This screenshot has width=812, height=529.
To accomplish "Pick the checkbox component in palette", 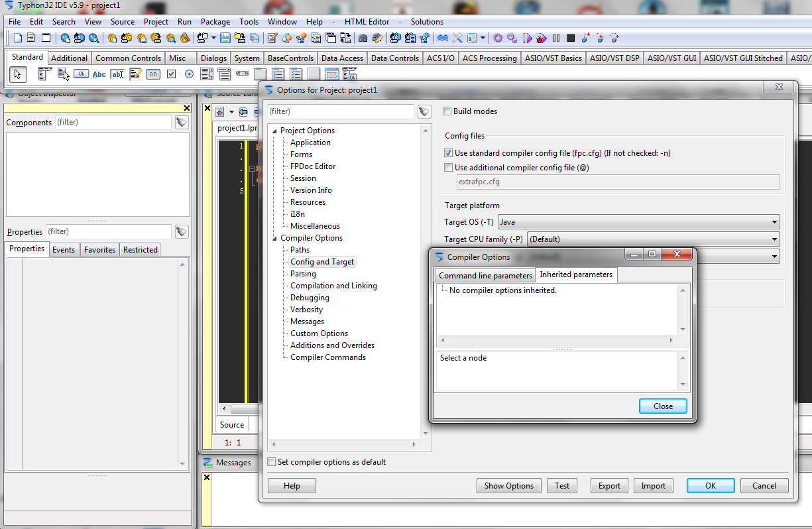I will click(x=171, y=74).
